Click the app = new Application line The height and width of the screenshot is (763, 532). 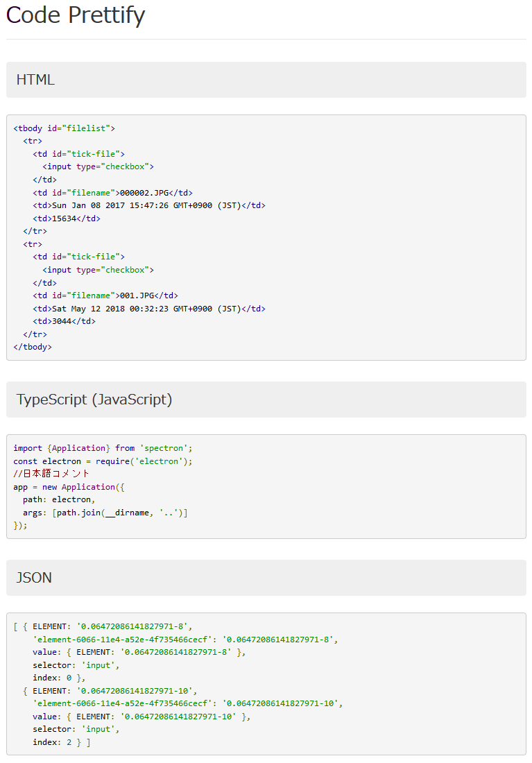(69, 487)
